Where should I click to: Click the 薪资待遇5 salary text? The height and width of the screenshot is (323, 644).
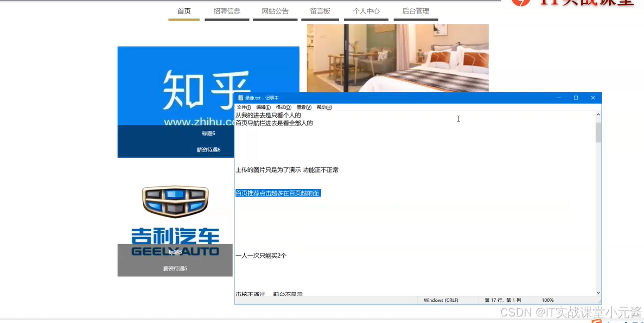pyautogui.click(x=175, y=269)
